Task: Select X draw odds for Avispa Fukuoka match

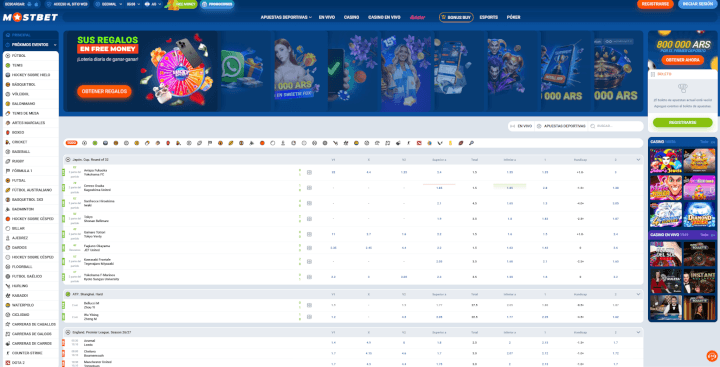Action: [369, 173]
